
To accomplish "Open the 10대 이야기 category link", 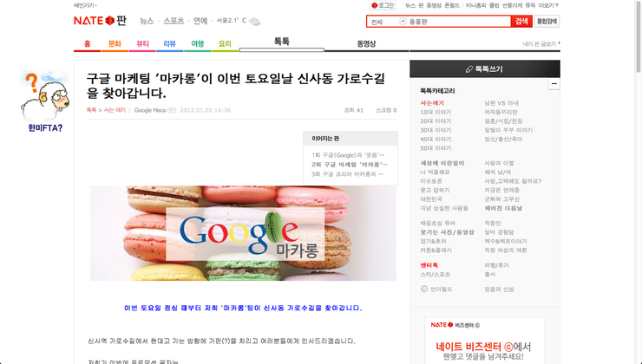I will (x=436, y=112).
